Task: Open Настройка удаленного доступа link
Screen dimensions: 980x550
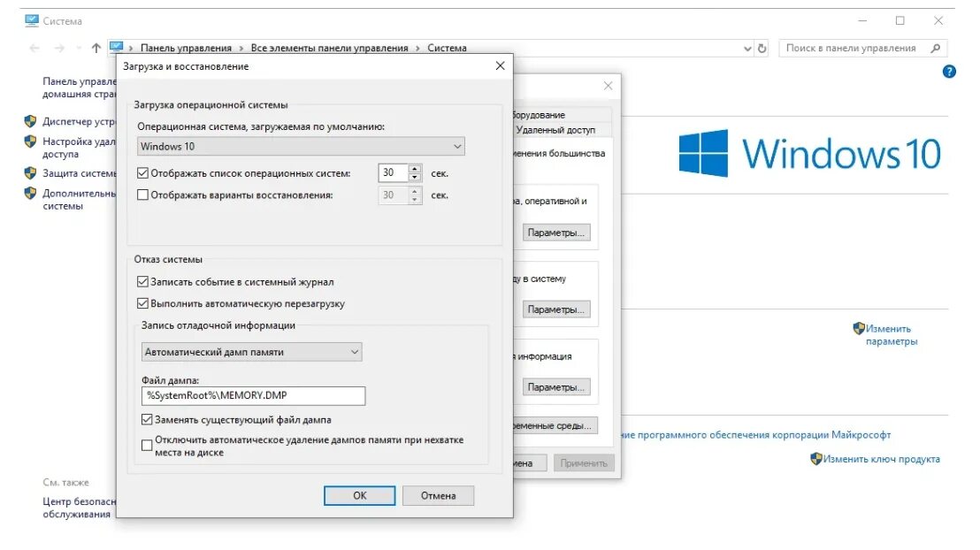Action: click(79, 148)
